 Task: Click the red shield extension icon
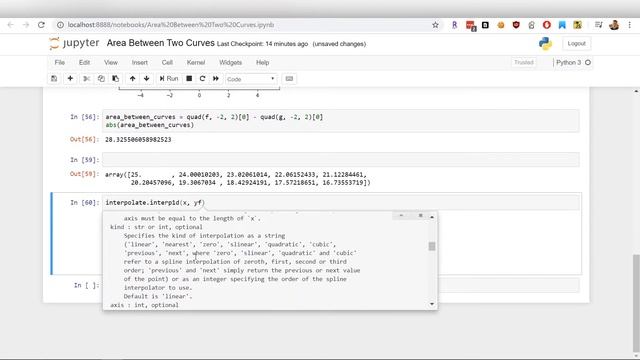(516, 25)
